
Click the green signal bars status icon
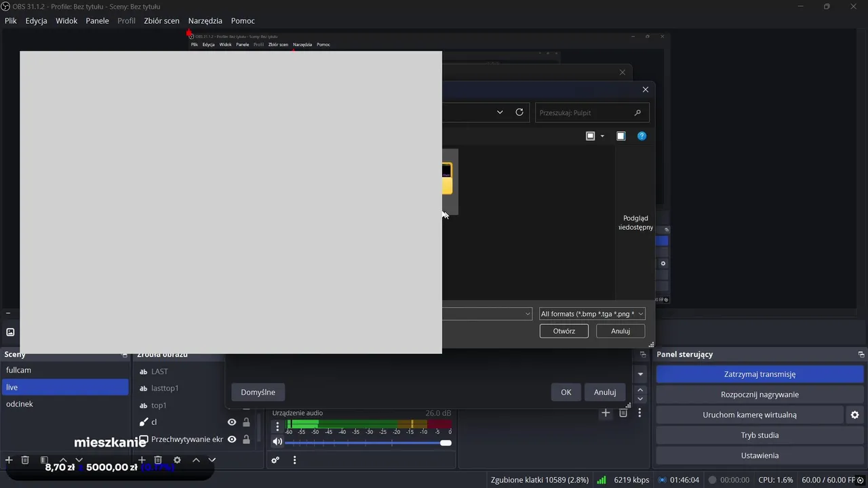tap(601, 480)
